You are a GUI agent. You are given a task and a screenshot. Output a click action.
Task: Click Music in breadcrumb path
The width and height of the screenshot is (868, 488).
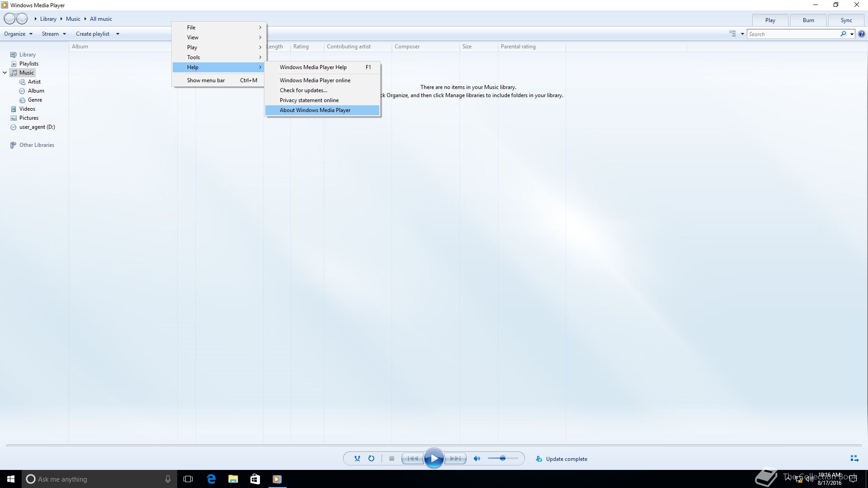[x=73, y=19]
